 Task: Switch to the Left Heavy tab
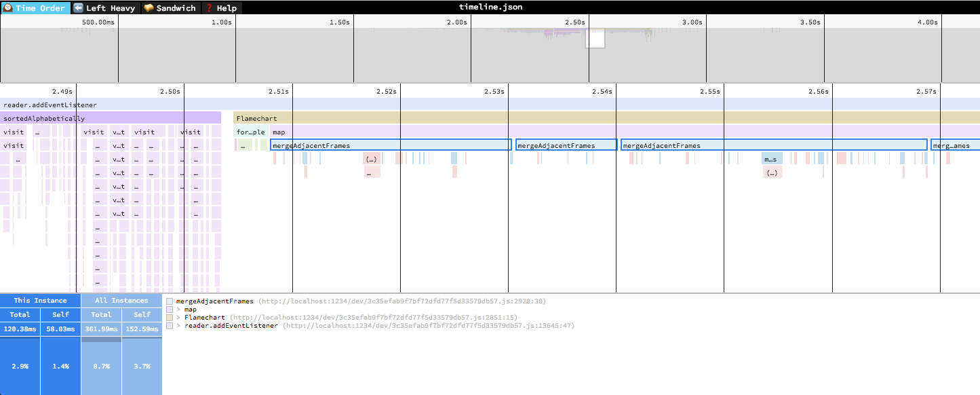tap(104, 8)
